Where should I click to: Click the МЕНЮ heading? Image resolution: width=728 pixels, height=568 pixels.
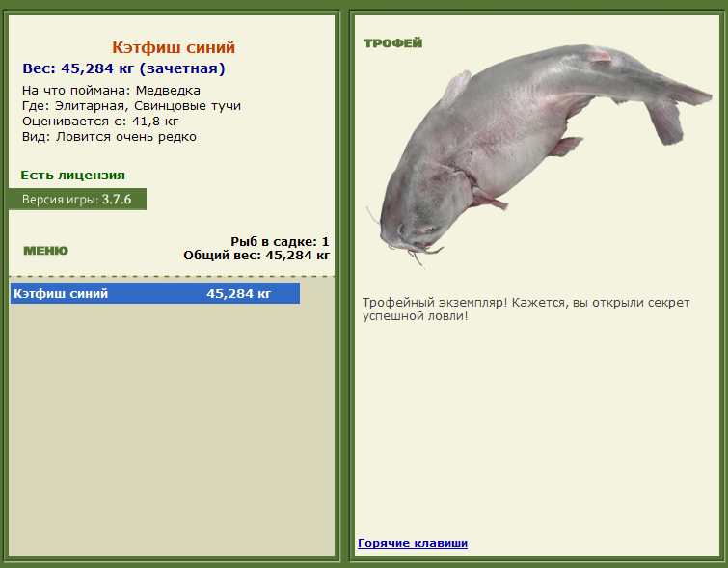pos(45,251)
